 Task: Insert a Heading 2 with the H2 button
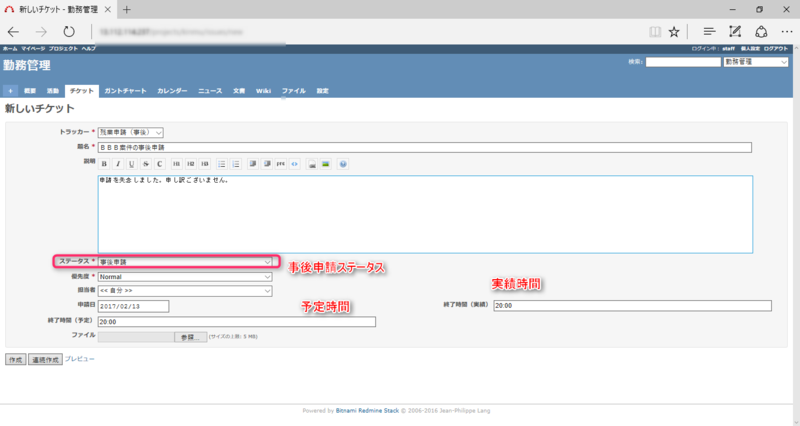click(190, 164)
